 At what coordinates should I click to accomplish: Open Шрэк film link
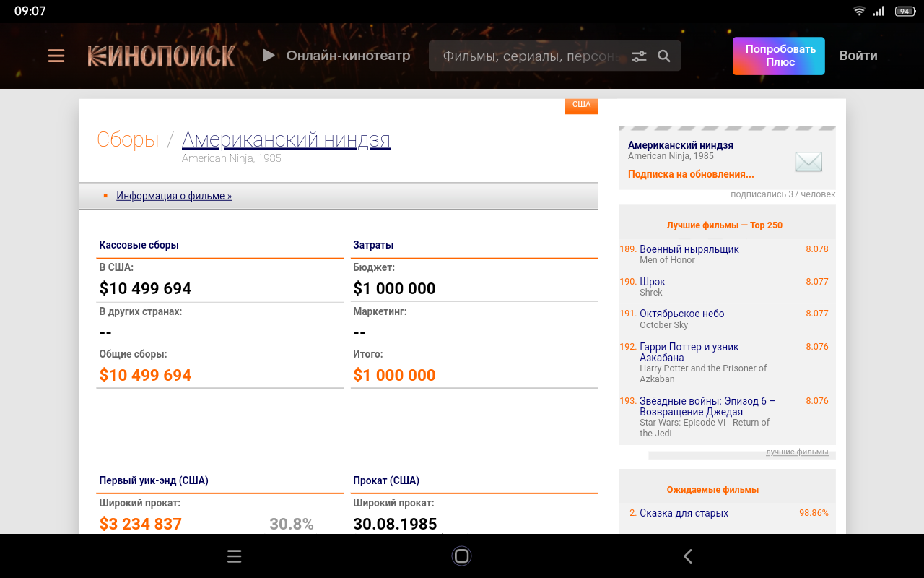point(653,282)
